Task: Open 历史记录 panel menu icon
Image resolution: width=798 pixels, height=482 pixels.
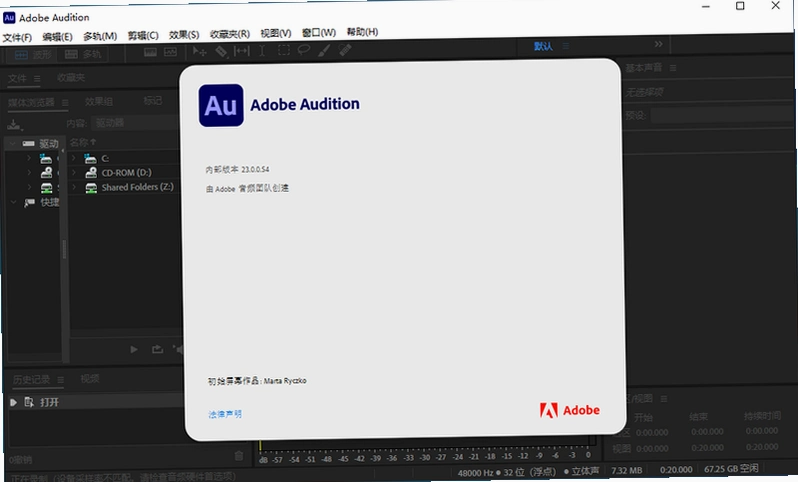Action: [61, 380]
